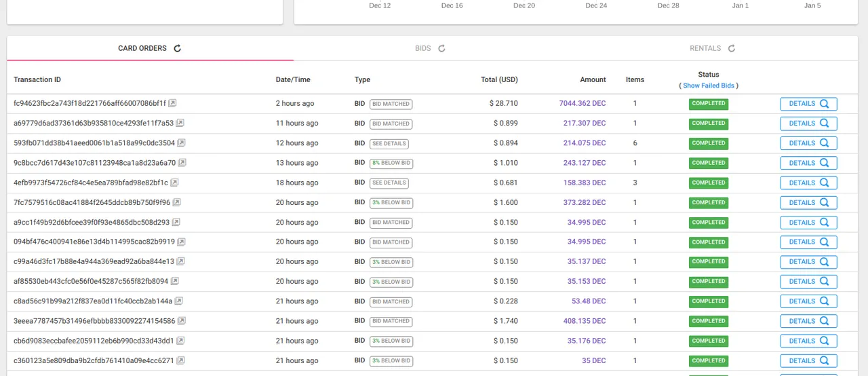Click the Amount column header

point(593,79)
